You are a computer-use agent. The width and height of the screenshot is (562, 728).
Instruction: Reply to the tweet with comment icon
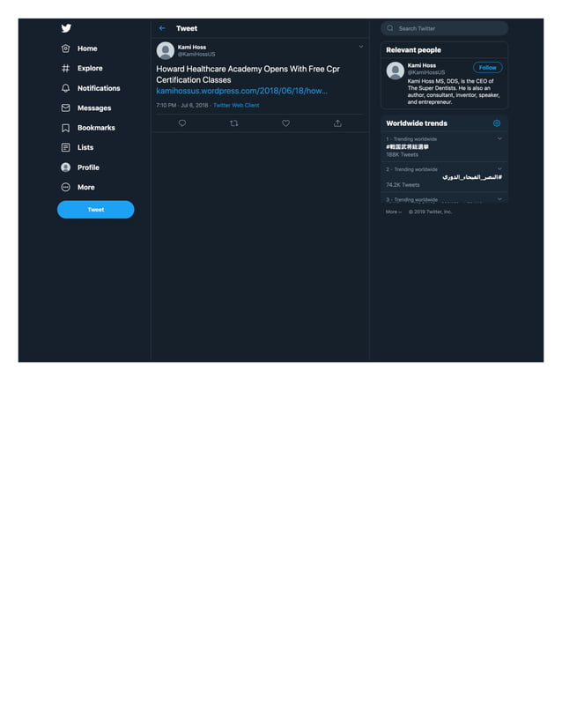coord(182,123)
